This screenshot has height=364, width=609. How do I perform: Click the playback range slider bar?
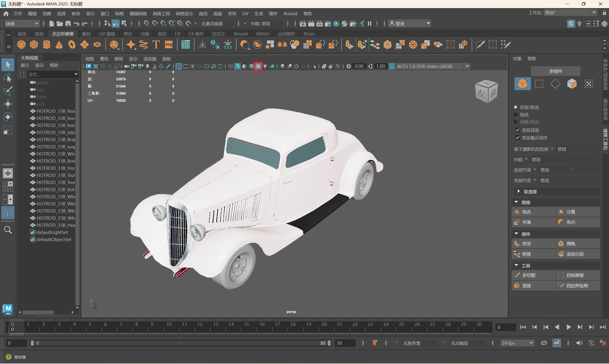click(180, 343)
